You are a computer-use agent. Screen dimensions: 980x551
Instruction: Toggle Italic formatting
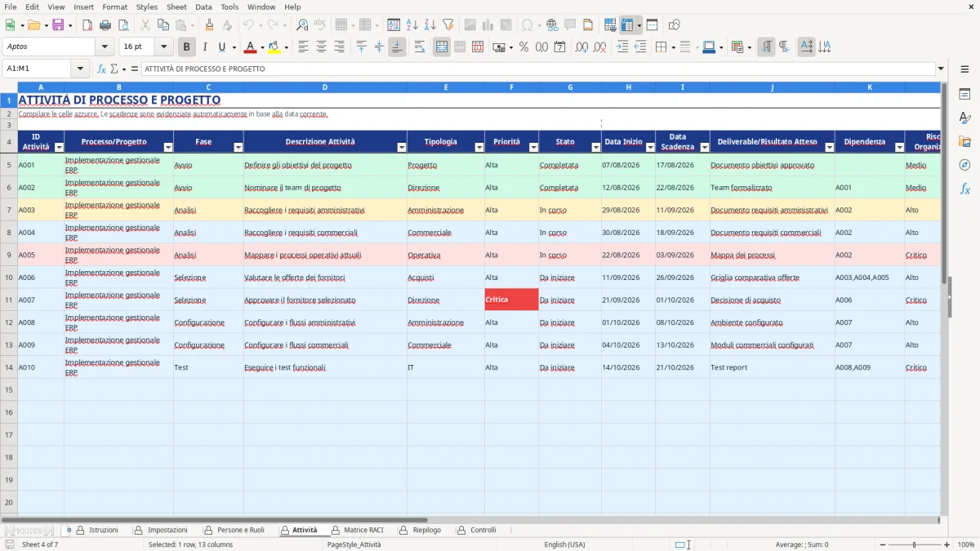click(x=205, y=47)
